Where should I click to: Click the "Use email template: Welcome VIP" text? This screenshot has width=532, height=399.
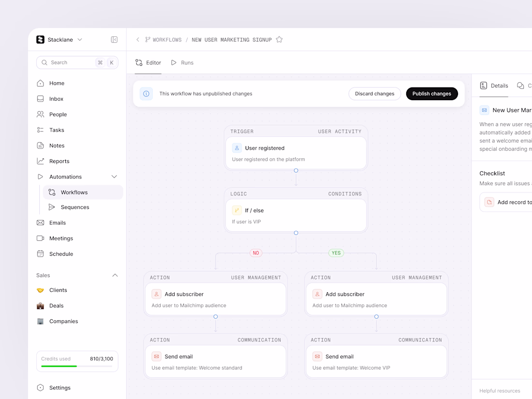tap(351, 368)
